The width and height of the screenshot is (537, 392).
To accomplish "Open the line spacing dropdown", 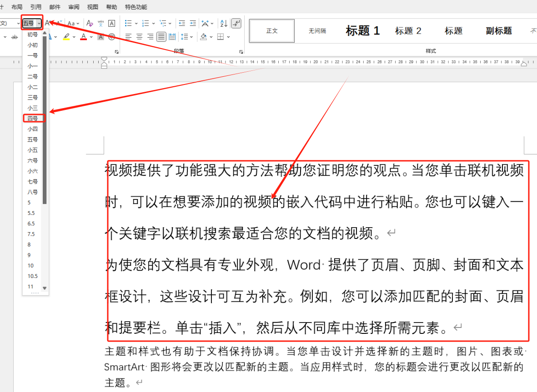I will [191, 36].
